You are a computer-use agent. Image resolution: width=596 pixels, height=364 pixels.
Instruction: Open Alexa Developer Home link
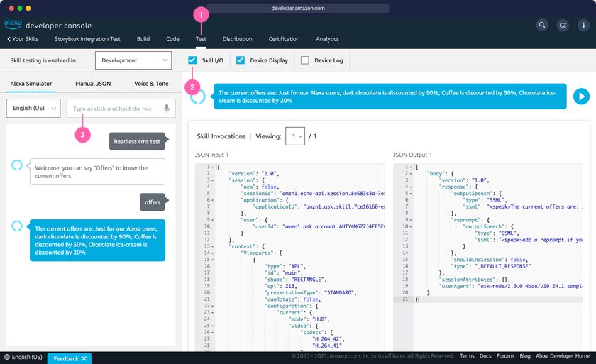pyautogui.click(x=563, y=356)
